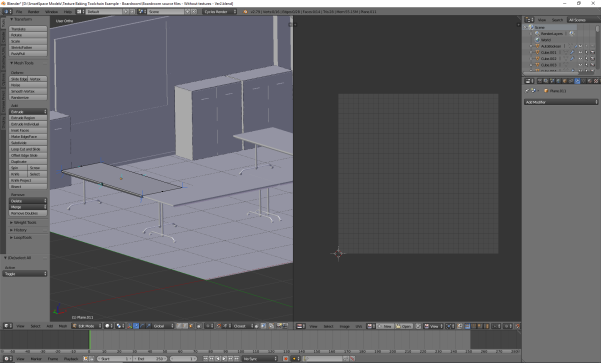
Task: Open the Playback menu in timeline
Action: click(x=71, y=359)
